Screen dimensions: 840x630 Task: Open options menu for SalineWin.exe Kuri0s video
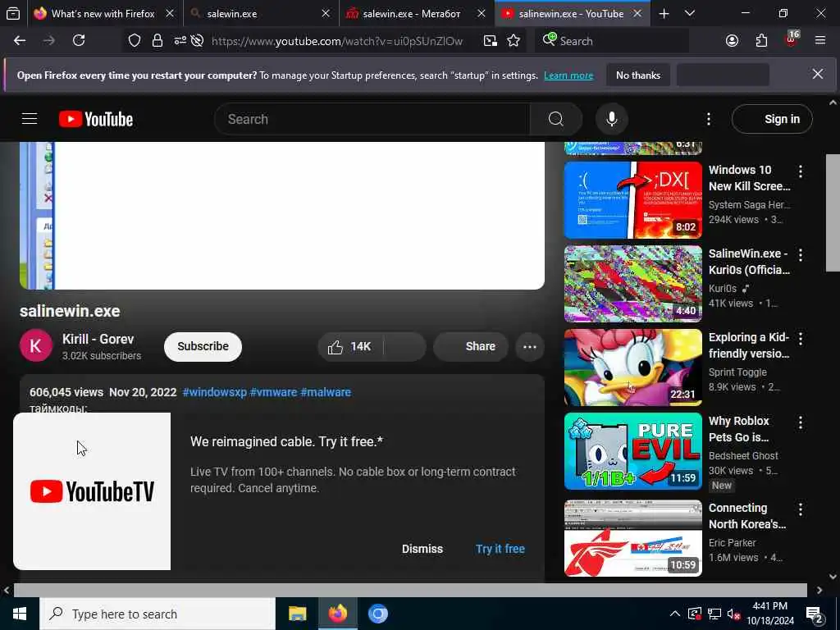801,255
